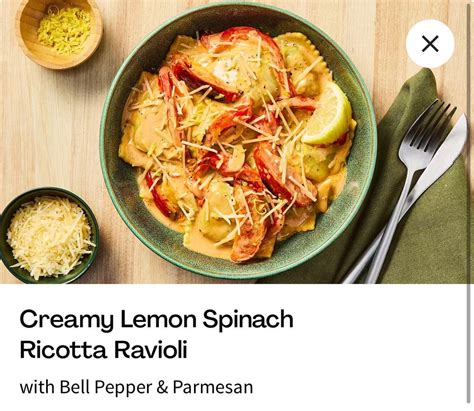Click the word 'Parmesan' in the subtitle

click(x=213, y=387)
